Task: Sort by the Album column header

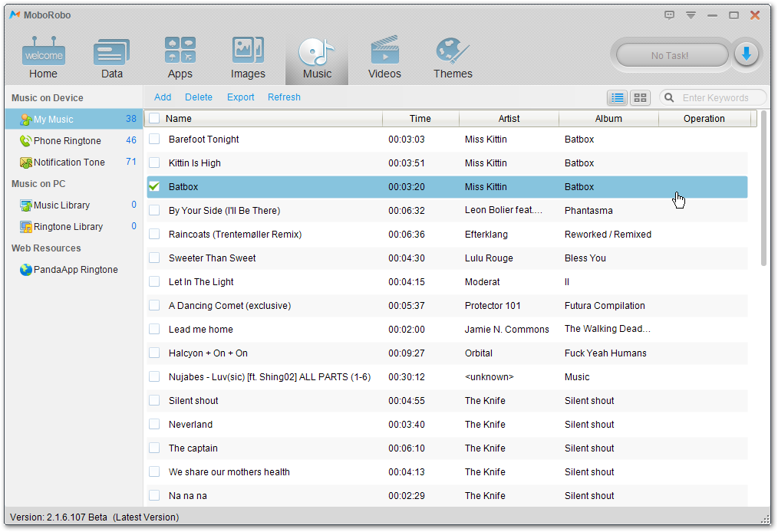Action: pos(608,119)
